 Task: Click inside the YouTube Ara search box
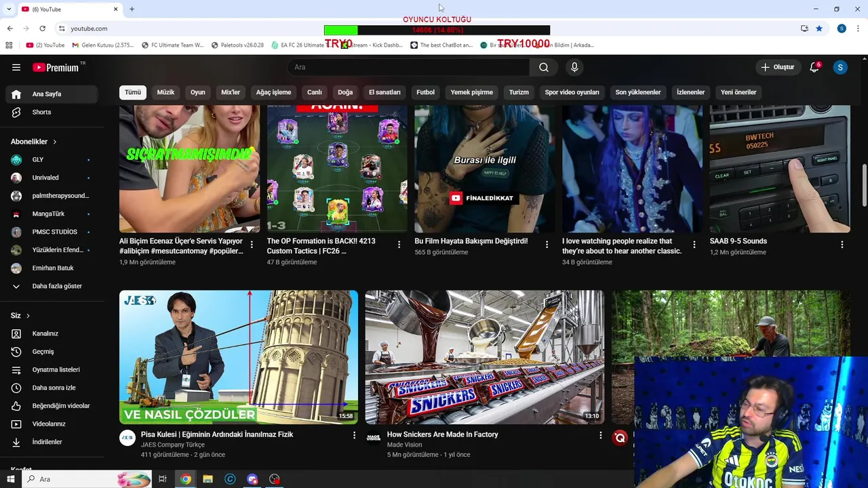408,67
